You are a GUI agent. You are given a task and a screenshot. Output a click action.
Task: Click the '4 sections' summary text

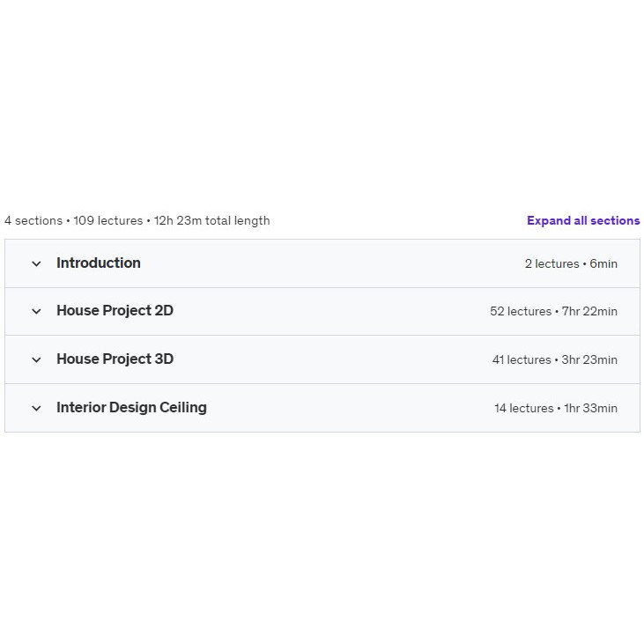point(33,221)
